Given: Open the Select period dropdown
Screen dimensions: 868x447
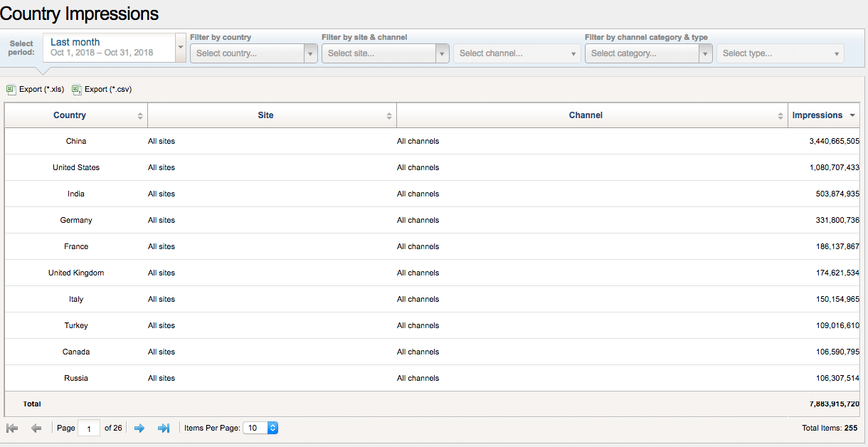Looking at the screenshot, I should click(114, 48).
